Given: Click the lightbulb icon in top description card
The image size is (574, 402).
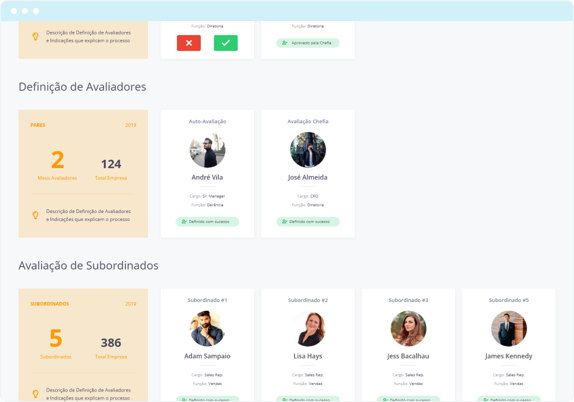Looking at the screenshot, I should [x=36, y=36].
